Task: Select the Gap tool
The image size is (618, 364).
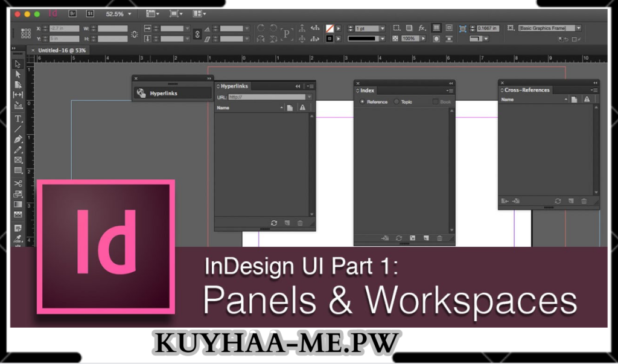Action: 18,95
